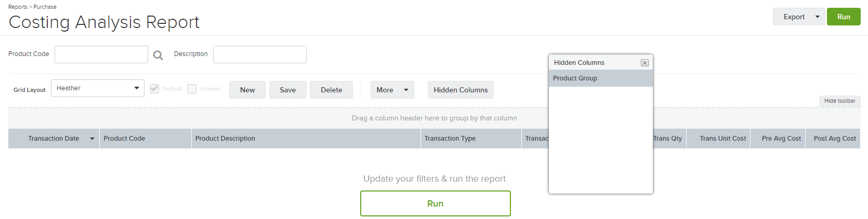Image resolution: width=868 pixels, height=219 pixels.
Task: Click the green Run button at top right
Action: point(844,17)
